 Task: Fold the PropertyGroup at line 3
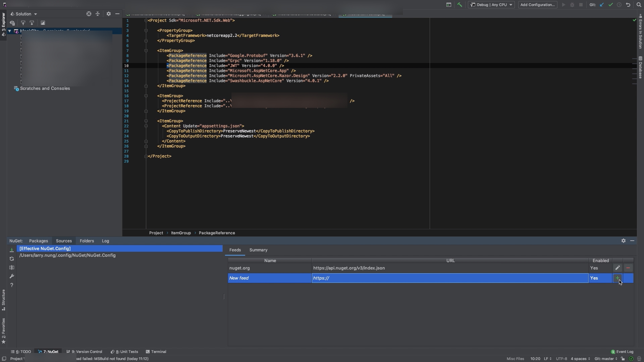[x=146, y=31]
